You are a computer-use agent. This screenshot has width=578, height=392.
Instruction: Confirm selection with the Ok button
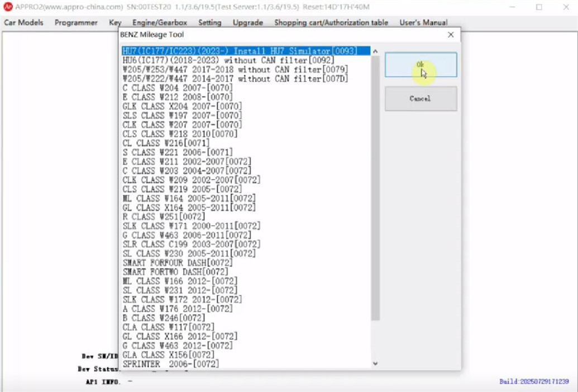point(421,65)
